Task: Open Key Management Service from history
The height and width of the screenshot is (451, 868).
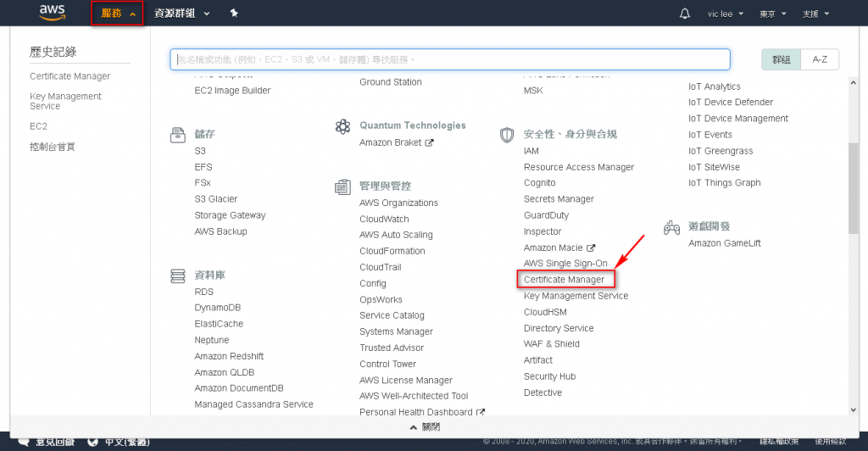Action: 65,101
